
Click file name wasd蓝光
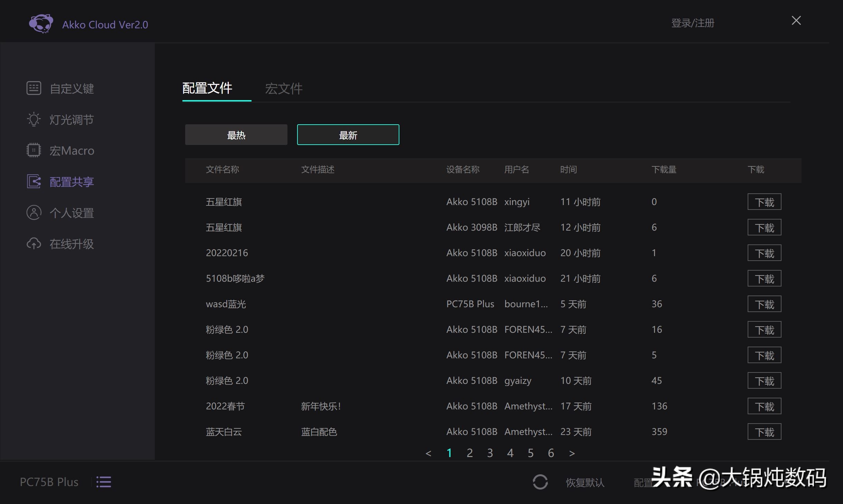tap(226, 304)
